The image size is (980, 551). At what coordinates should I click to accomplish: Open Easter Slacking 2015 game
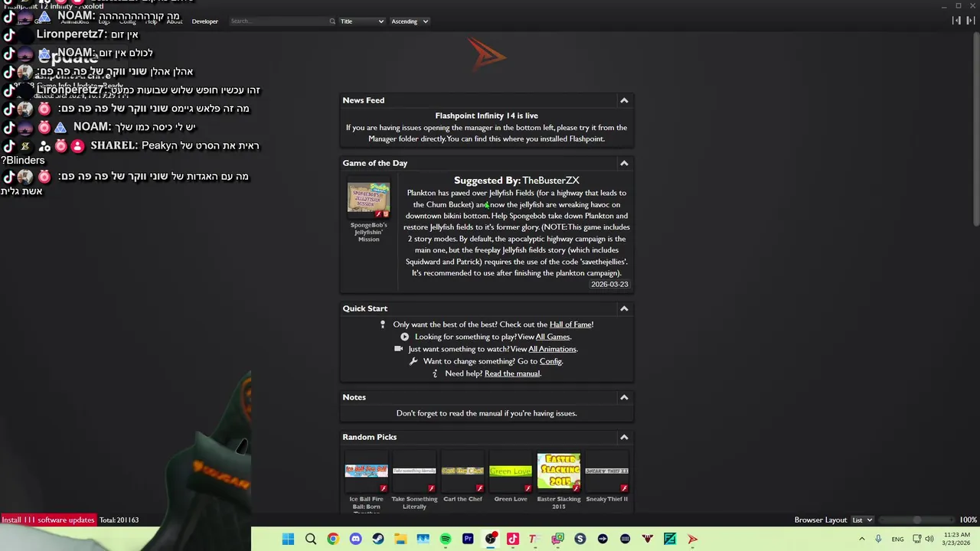pos(559,471)
